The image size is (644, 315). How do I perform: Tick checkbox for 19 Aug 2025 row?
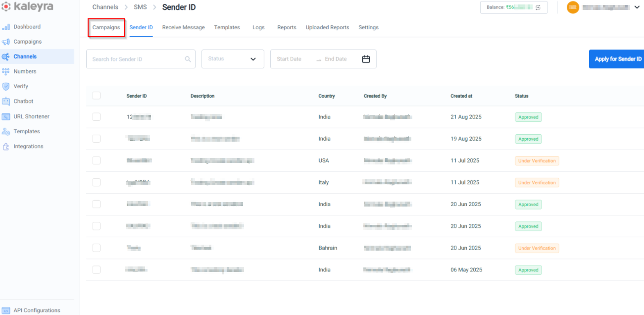point(97,139)
